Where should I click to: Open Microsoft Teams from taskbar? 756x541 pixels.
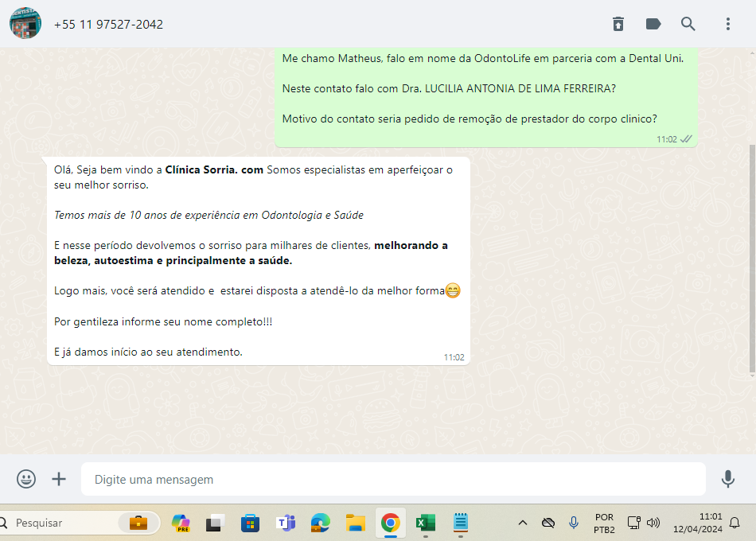286,523
